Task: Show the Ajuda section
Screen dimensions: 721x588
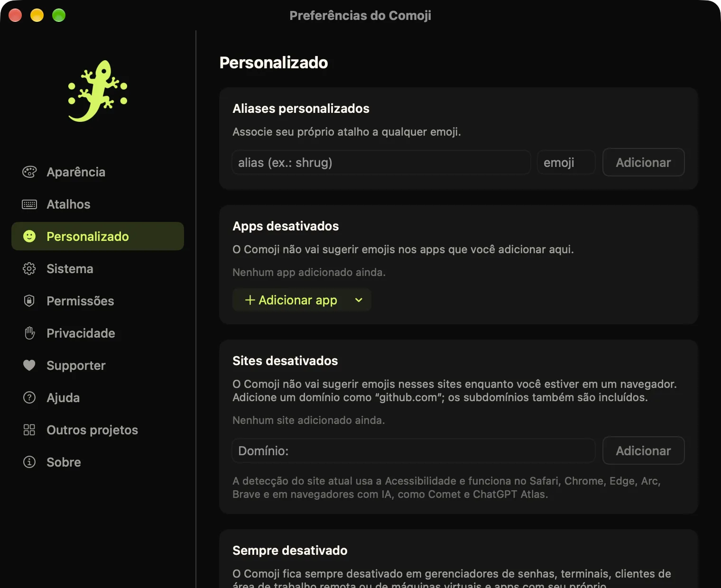Action: tap(98, 397)
